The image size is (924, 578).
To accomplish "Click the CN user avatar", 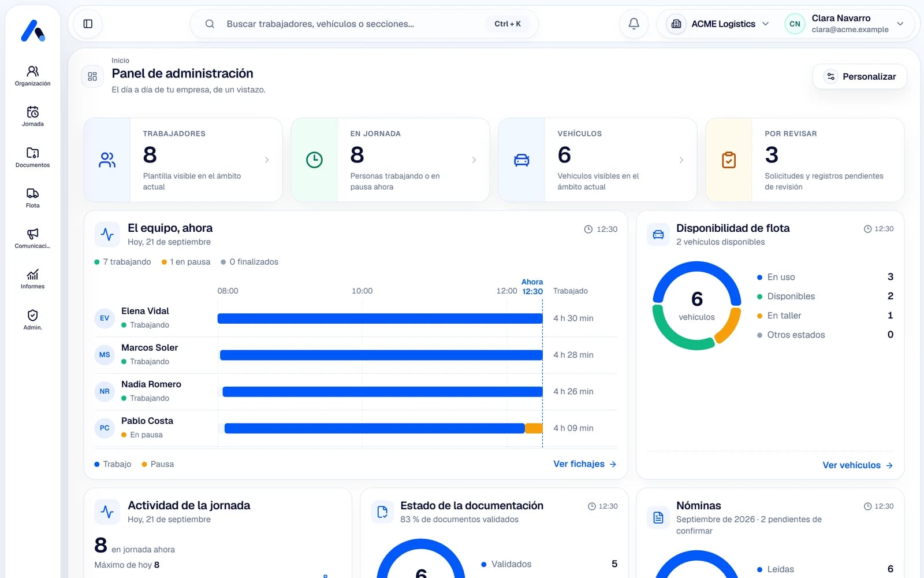I will pyautogui.click(x=795, y=24).
